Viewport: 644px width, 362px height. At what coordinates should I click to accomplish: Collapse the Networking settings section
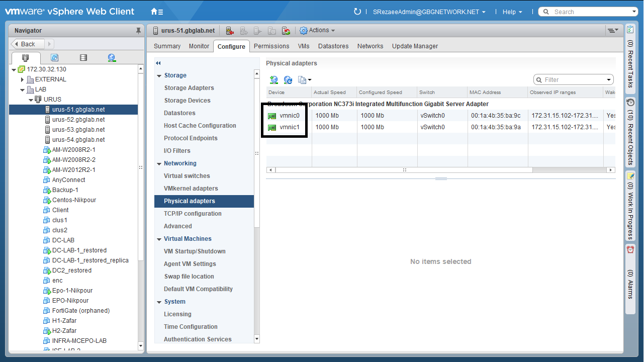(158, 163)
